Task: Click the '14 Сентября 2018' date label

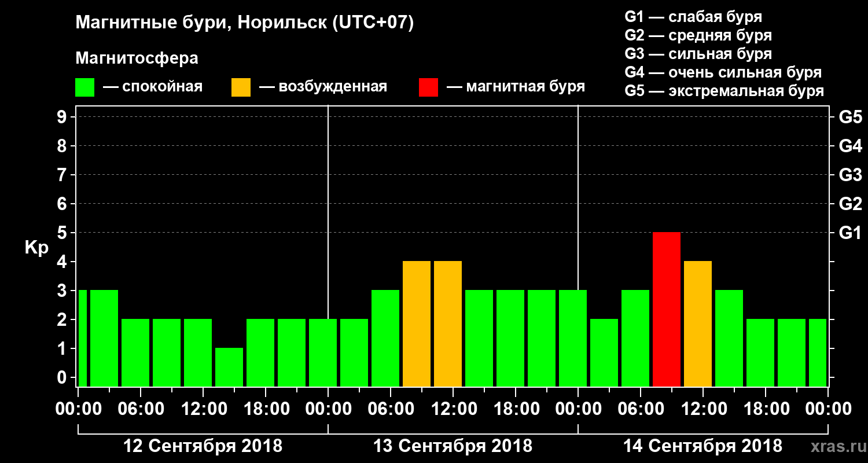Action: click(703, 446)
